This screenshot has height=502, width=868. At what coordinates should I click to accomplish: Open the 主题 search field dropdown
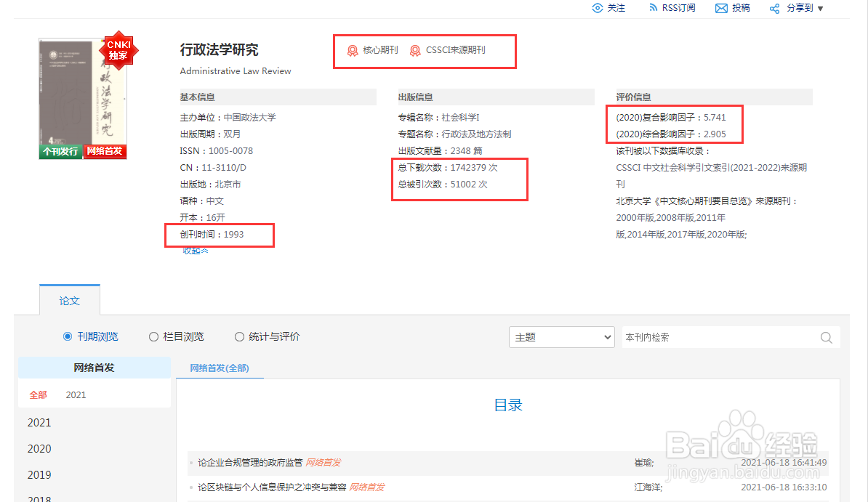pyautogui.click(x=561, y=337)
